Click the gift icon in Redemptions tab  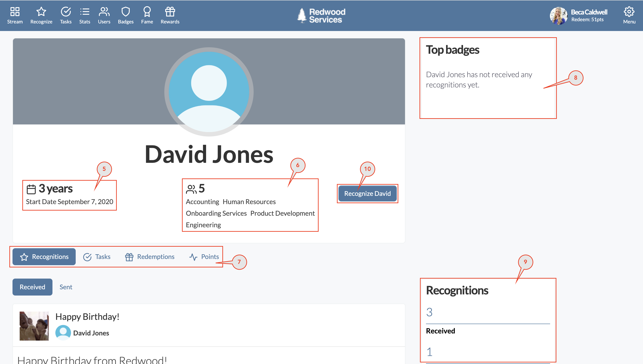click(x=129, y=257)
